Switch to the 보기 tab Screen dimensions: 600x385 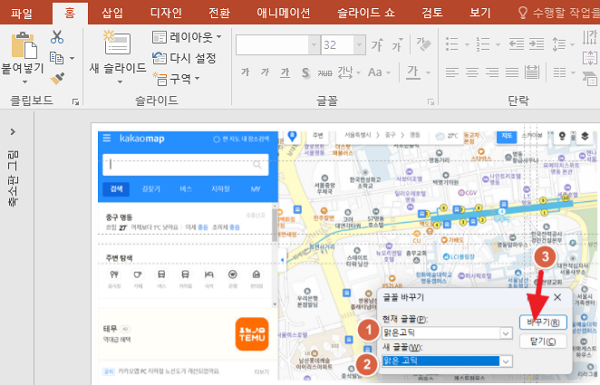click(x=480, y=13)
